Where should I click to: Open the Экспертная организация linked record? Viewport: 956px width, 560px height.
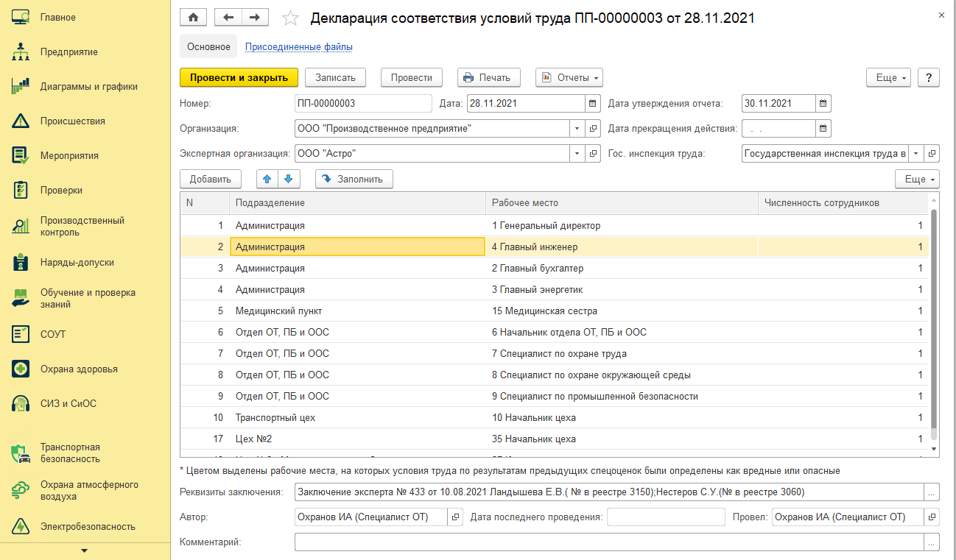tap(594, 154)
